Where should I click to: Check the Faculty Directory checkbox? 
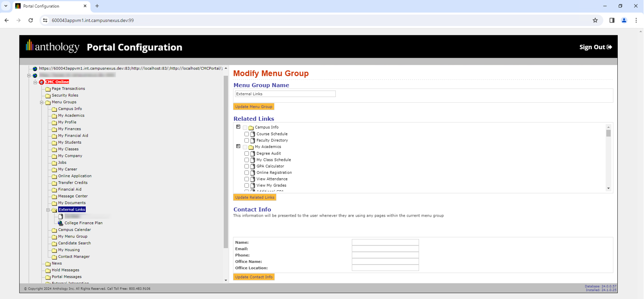pyautogui.click(x=247, y=141)
